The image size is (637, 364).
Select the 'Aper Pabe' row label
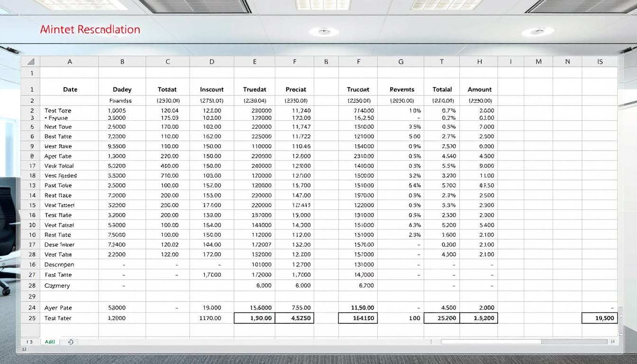(58, 156)
